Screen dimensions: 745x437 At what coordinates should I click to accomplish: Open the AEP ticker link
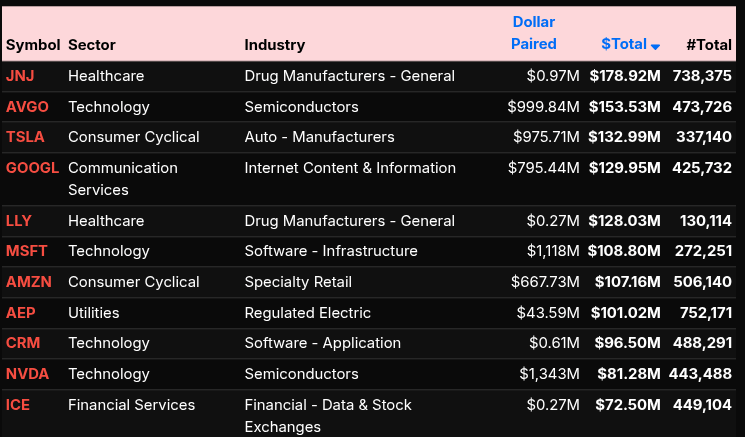[x=21, y=313]
